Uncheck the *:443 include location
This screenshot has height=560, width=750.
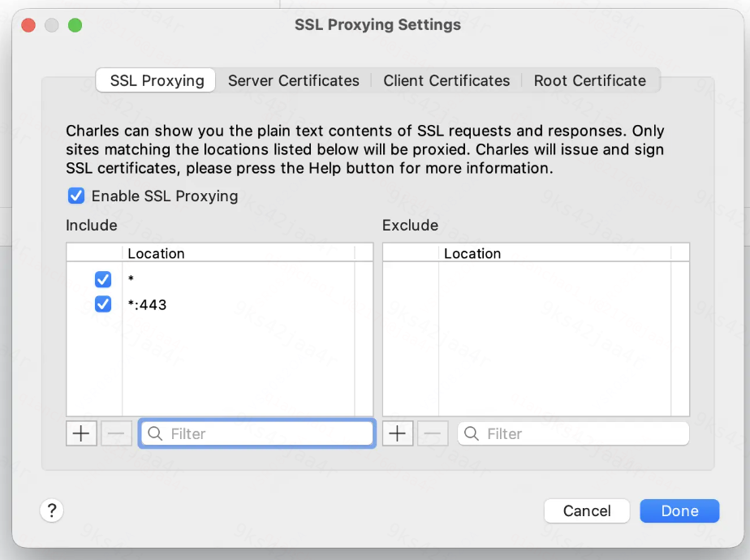point(103,304)
